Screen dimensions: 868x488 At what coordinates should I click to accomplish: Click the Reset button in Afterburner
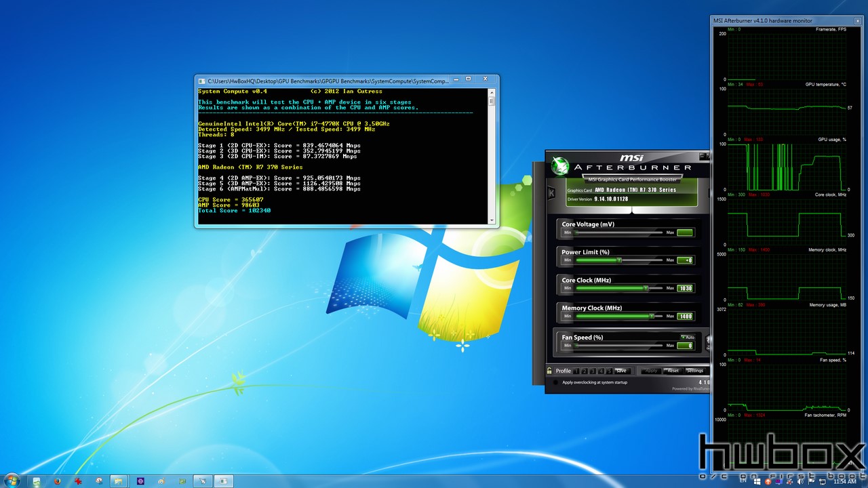[x=673, y=371]
